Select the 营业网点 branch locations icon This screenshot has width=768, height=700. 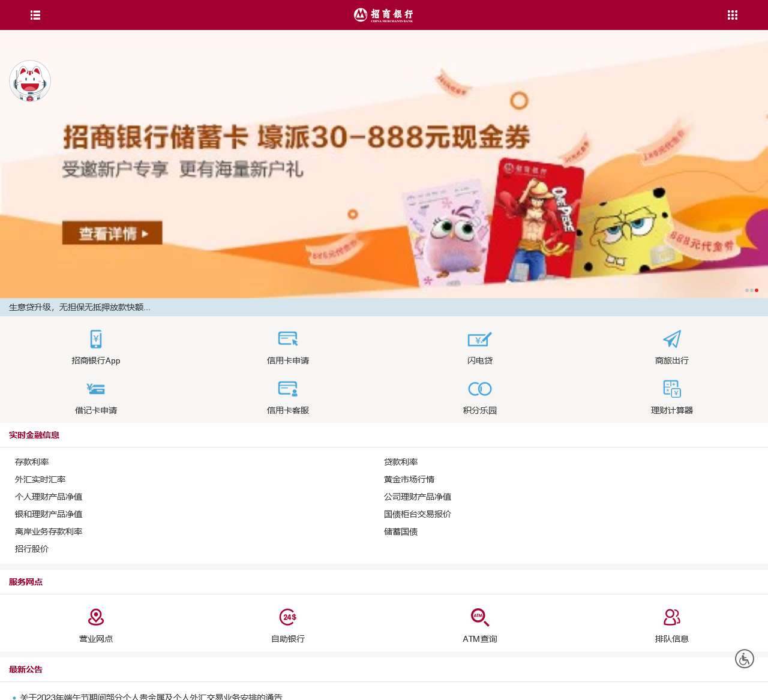click(x=95, y=624)
